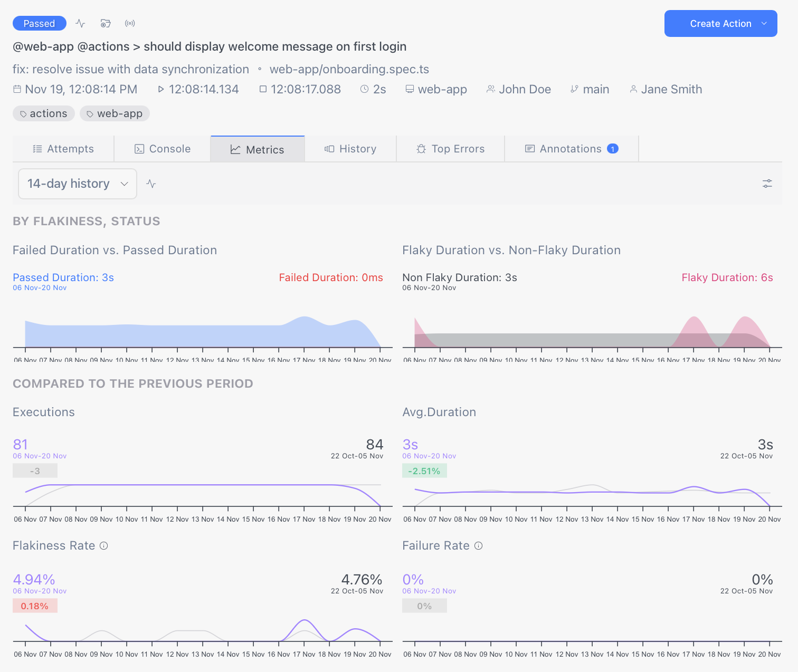Click the folder-with-eye icon in the header
798x672 pixels.
(x=106, y=23)
